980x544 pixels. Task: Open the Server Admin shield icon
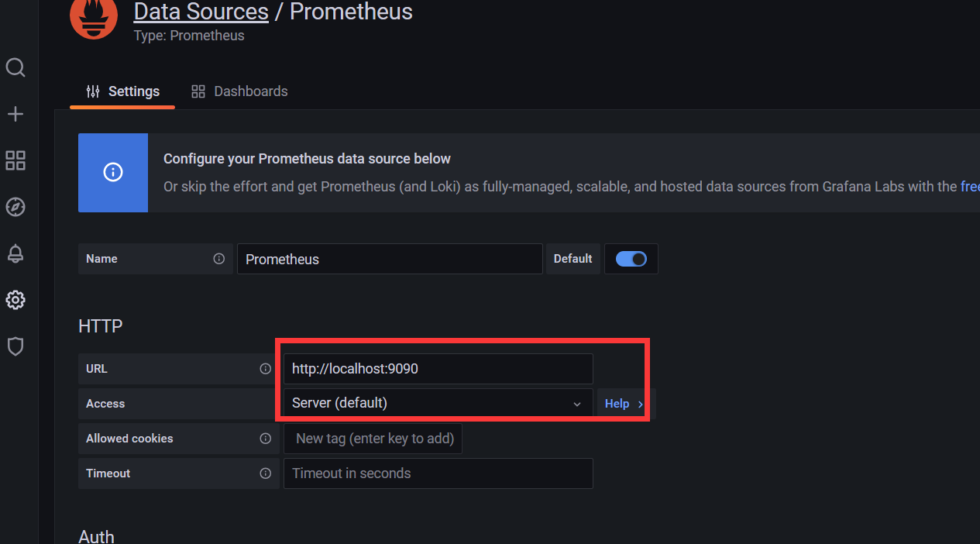(x=15, y=346)
